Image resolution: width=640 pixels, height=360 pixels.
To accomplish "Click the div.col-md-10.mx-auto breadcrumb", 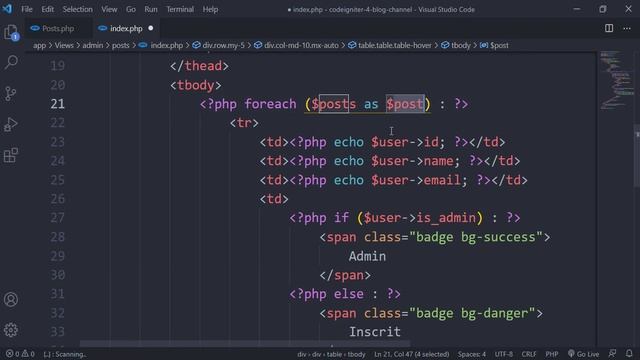I will pyautogui.click(x=296, y=45).
